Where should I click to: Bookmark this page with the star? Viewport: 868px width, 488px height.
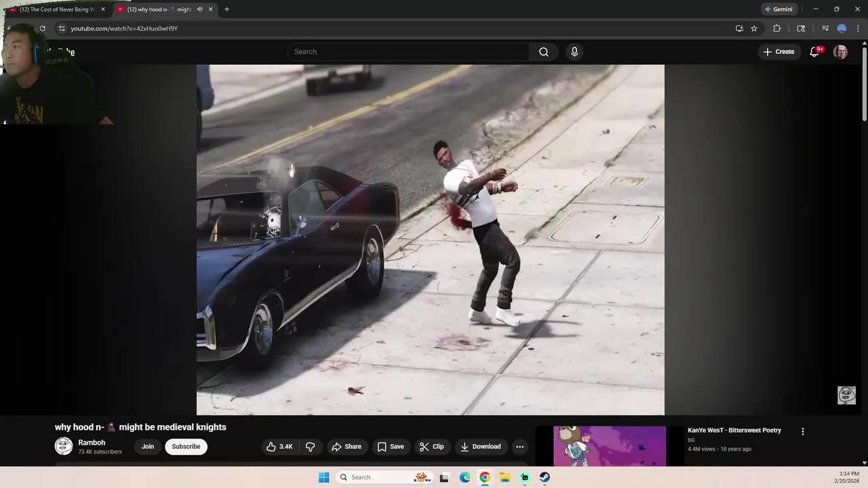tap(754, 28)
